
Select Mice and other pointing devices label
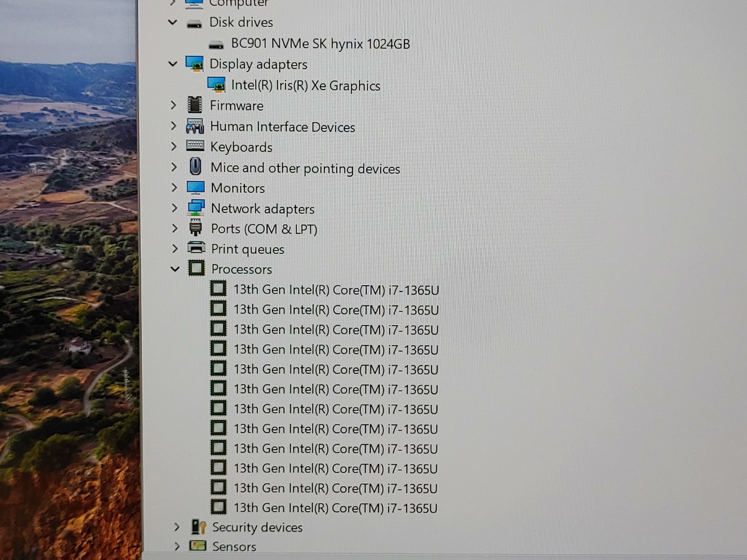(x=306, y=168)
